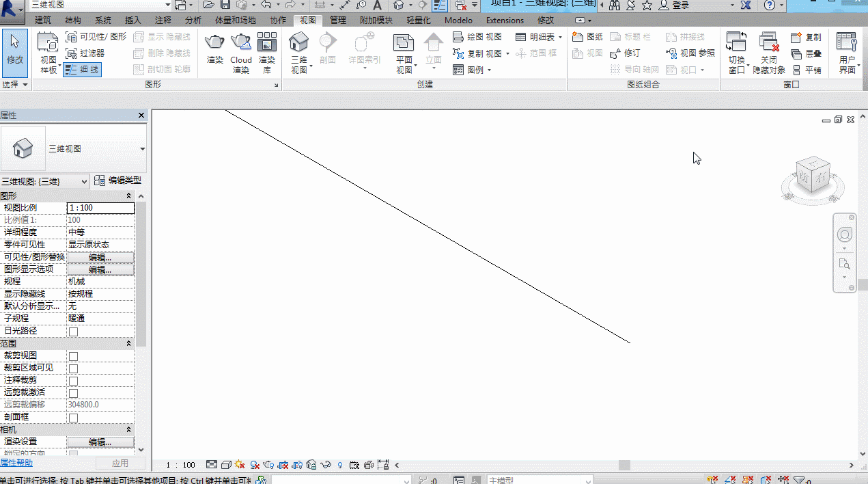Click the 图纸 (Sheet) tool
The width and height of the screenshot is (868, 484).
[588, 37]
